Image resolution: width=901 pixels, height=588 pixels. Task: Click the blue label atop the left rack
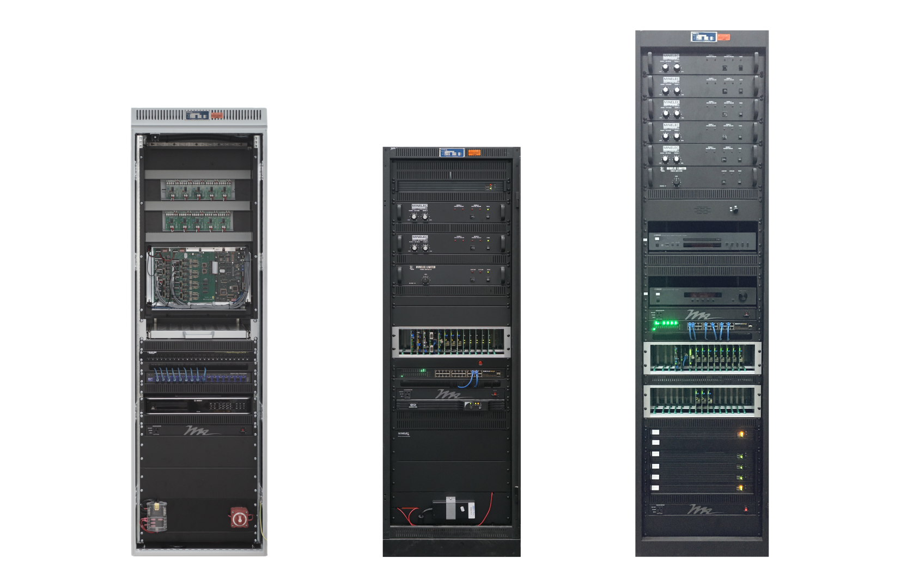(x=197, y=115)
